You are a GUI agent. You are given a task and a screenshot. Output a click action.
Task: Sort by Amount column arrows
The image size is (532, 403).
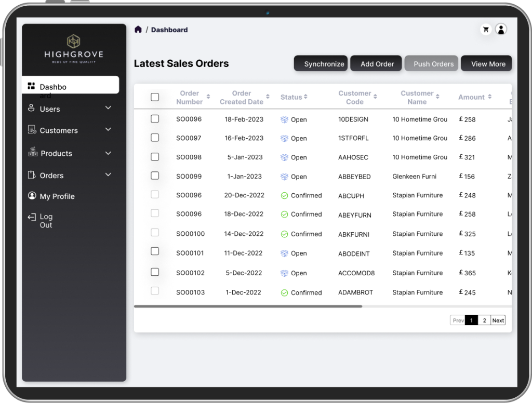489,97
